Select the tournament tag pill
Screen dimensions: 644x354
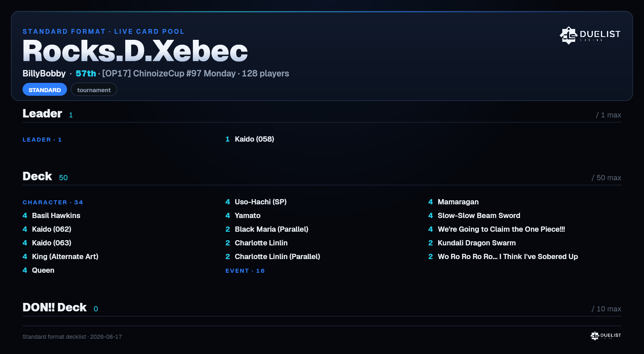pos(94,90)
